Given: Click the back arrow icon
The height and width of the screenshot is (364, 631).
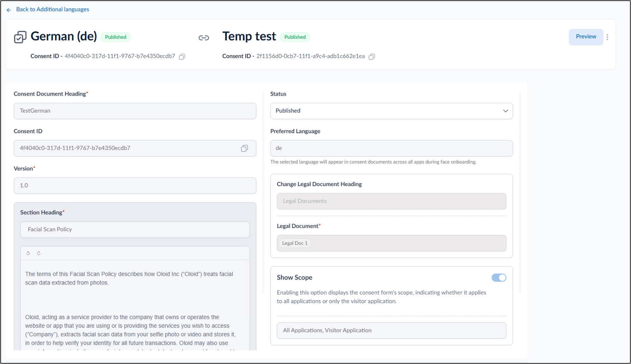Looking at the screenshot, I should click(9, 10).
